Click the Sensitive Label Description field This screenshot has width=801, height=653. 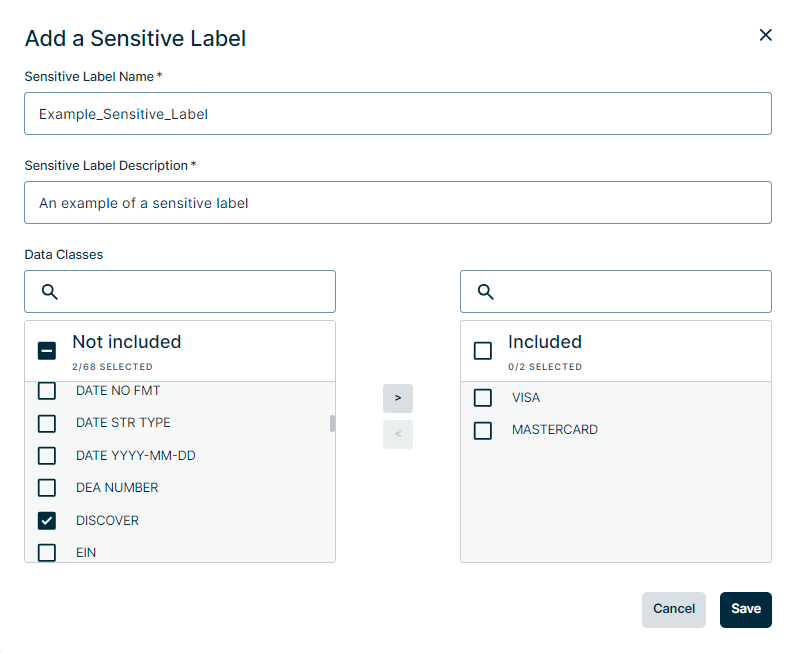(397, 202)
